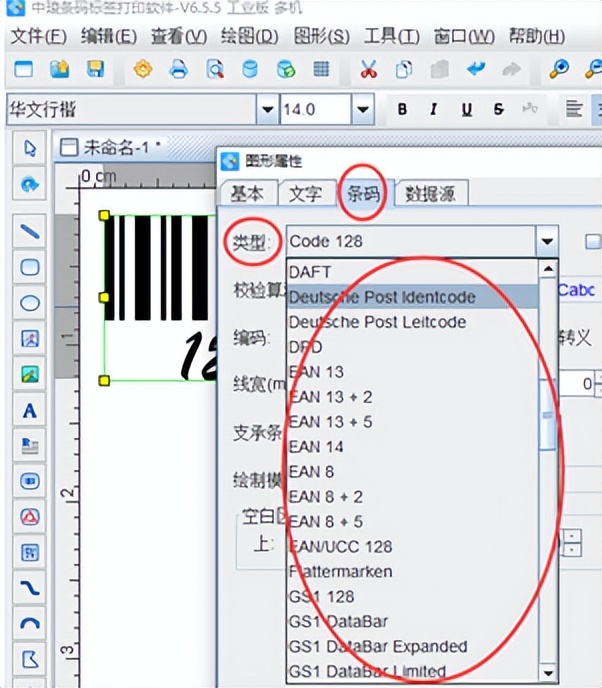Screen dimensions: 602x688
Task: Click the Save floppy disk icon
Action: coord(95,69)
